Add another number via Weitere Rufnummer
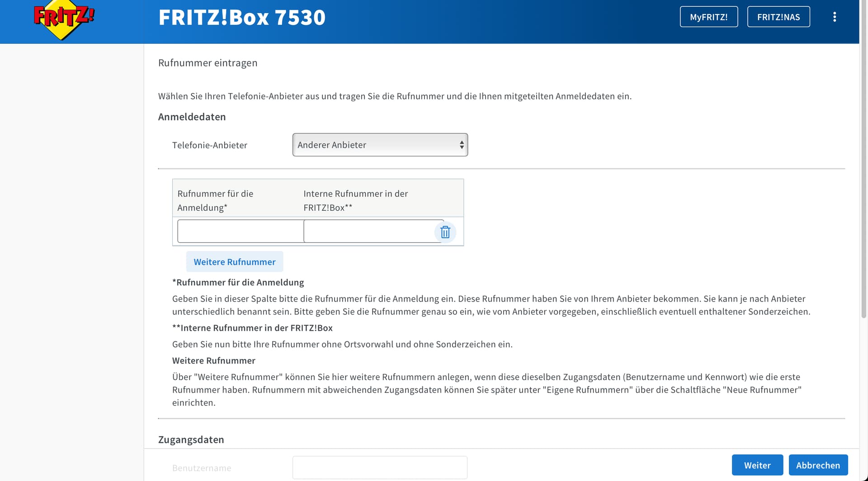 pos(235,262)
